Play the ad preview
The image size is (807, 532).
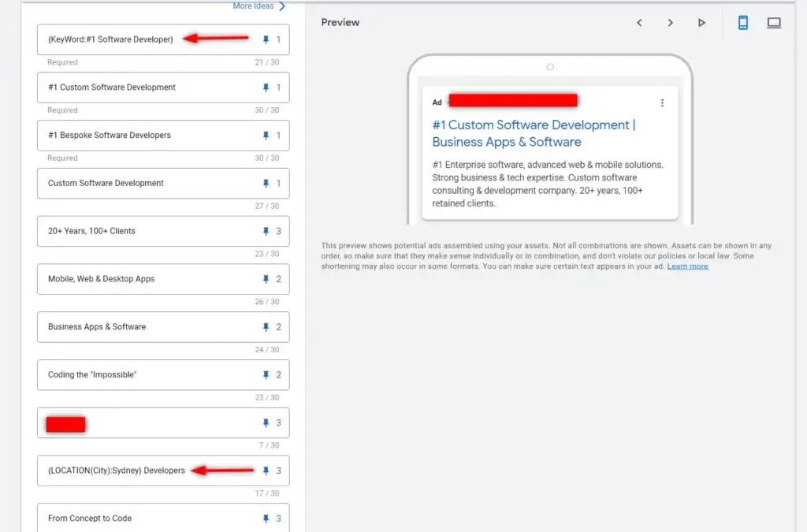tap(701, 23)
